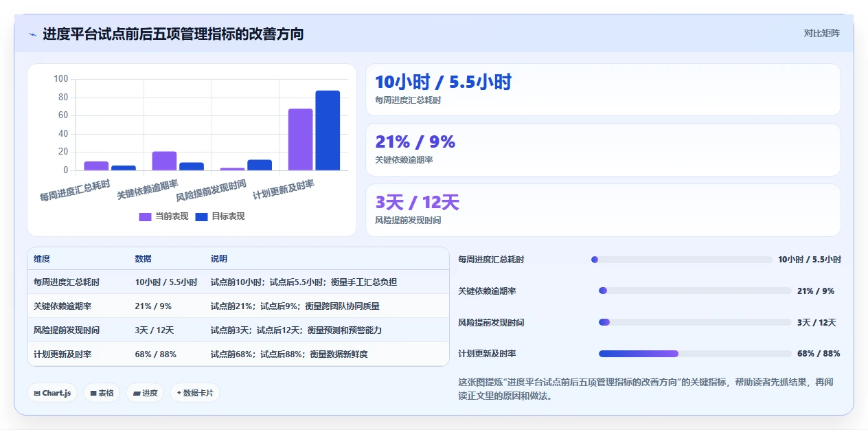Click the 衡量跨团队协同质量 description cell
Viewport: 868px width, 430px height.
tap(295, 306)
